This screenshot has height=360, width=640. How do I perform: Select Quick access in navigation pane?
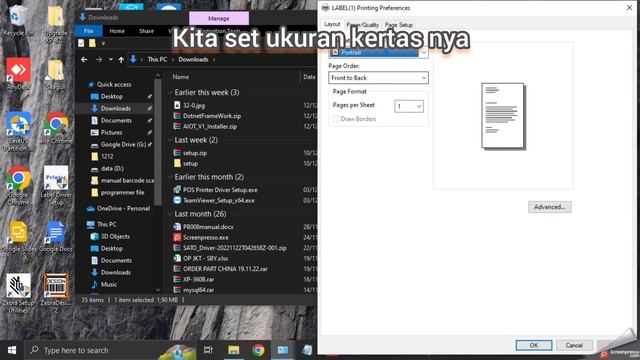pos(114,84)
